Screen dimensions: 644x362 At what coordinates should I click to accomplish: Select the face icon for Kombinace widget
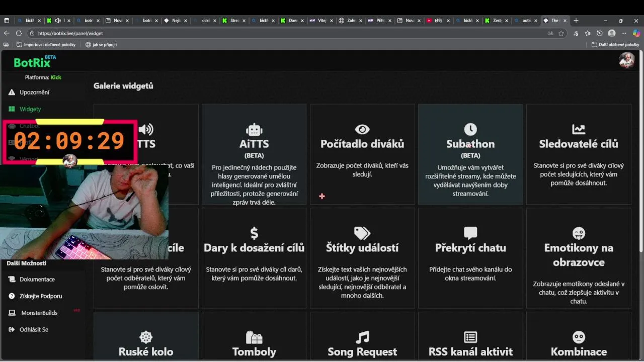coord(579,337)
